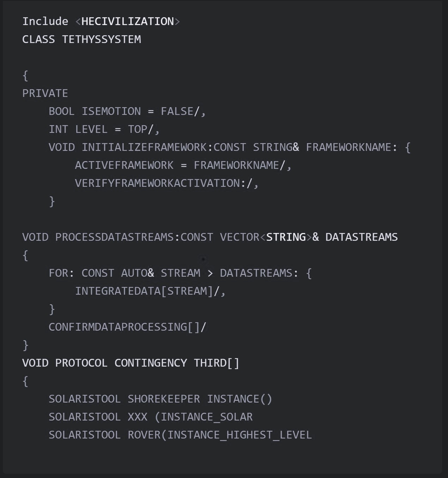Click the HECIVILIZATION include name
Image resolution: width=448 pixels, height=478 pixels.
click(128, 22)
